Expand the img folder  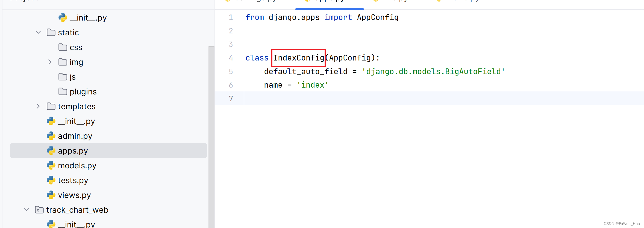50,62
